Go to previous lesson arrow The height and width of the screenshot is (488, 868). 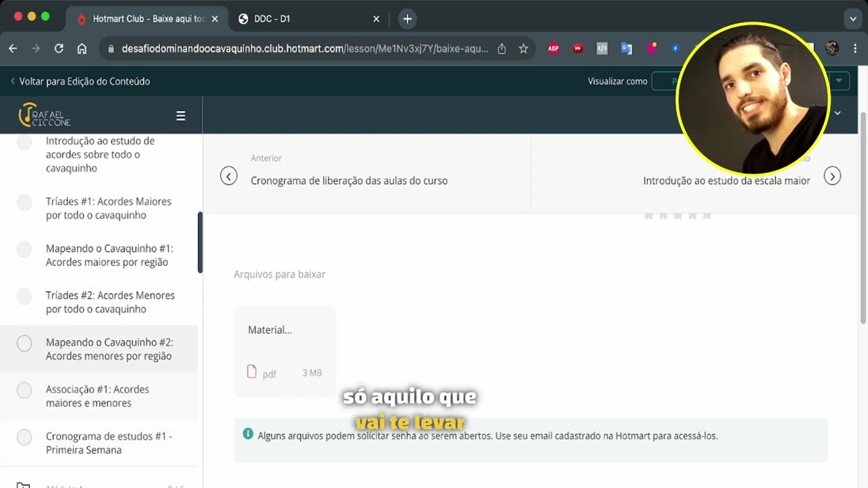click(229, 176)
